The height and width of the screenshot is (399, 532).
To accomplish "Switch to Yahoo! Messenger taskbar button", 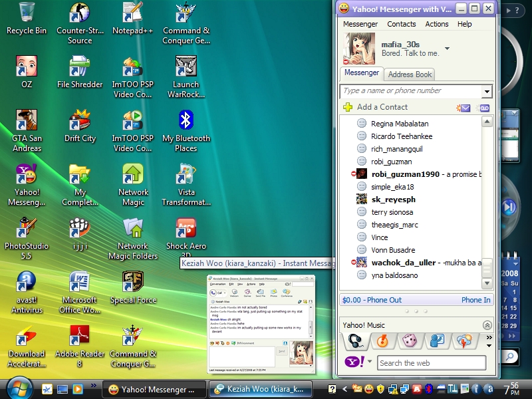I will pyautogui.click(x=154, y=389).
